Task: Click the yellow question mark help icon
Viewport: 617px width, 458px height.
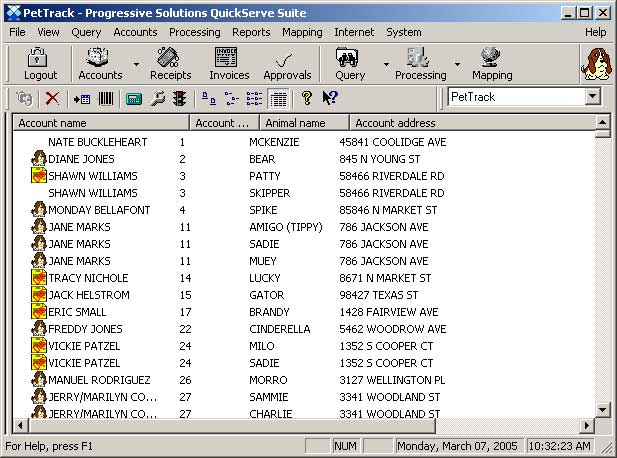Action: [307, 98]
